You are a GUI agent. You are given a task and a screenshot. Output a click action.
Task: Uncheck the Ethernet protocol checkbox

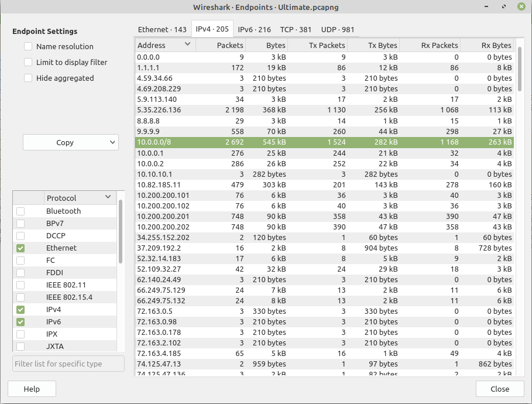click(20, 248)
